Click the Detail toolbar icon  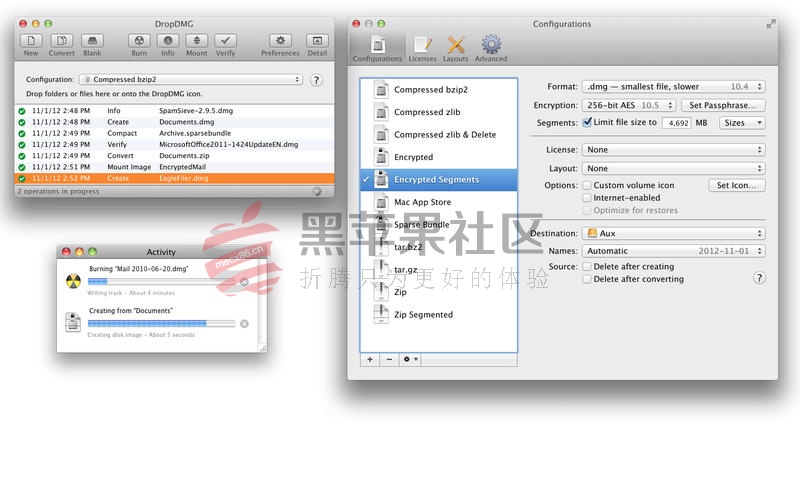point(317,41)
